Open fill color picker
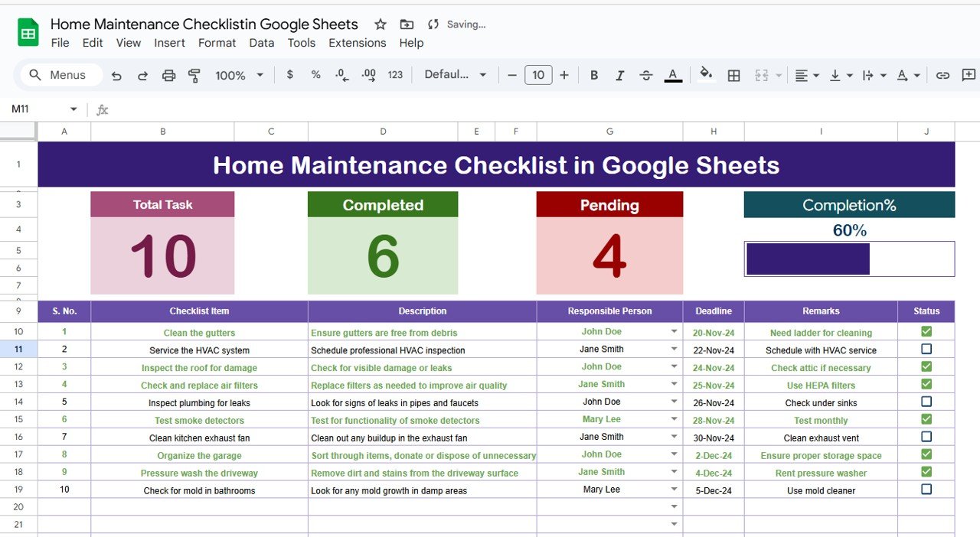This screenshot has width=980, height=537. pos(706,74)
